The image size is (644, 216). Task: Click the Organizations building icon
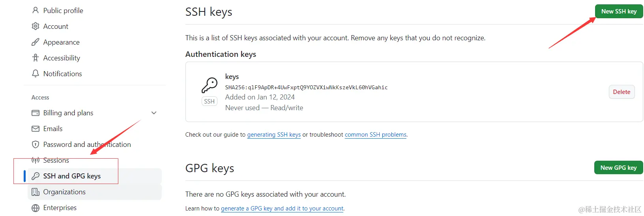36,192
